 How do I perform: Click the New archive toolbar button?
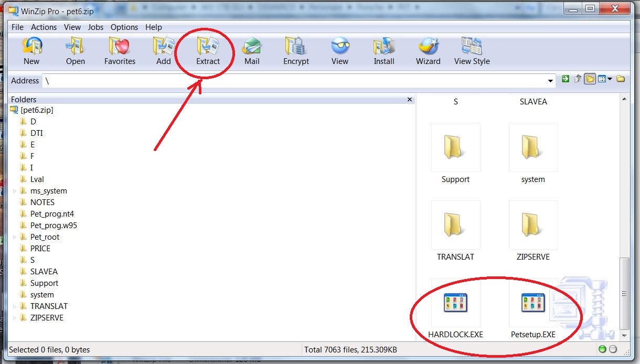pos(31,51)
